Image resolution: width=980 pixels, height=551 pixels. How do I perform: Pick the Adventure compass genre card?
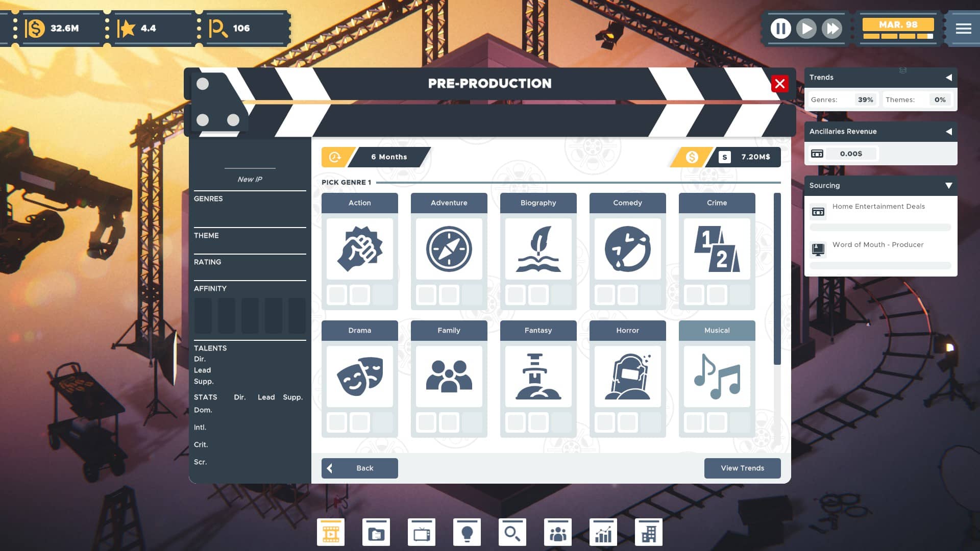pos(449,251)
